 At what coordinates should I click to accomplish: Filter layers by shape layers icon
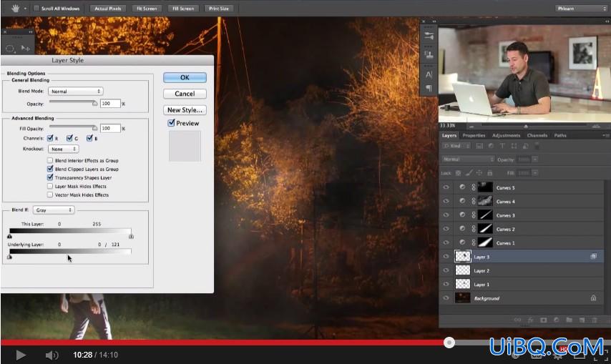tap(514, 146)
